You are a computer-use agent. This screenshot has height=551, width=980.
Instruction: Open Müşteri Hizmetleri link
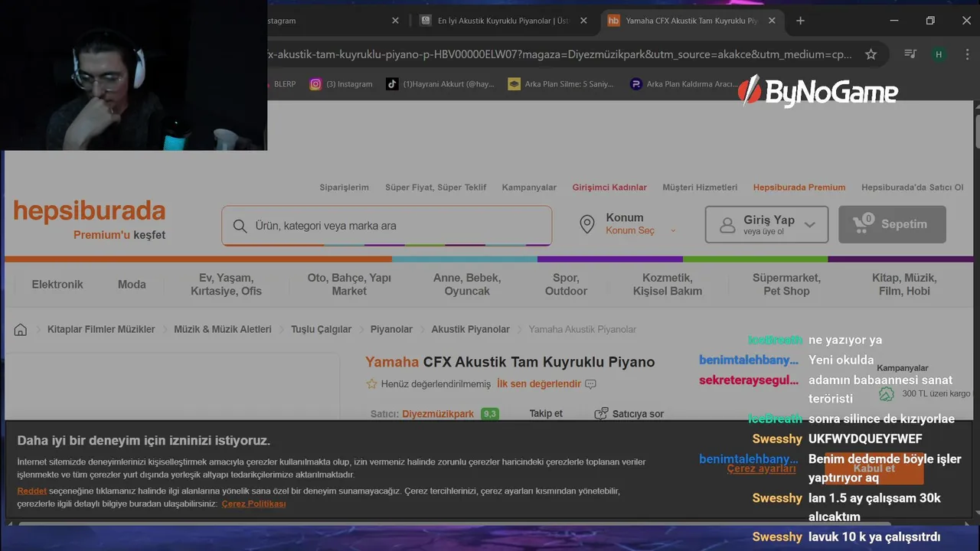click(700, 187)
